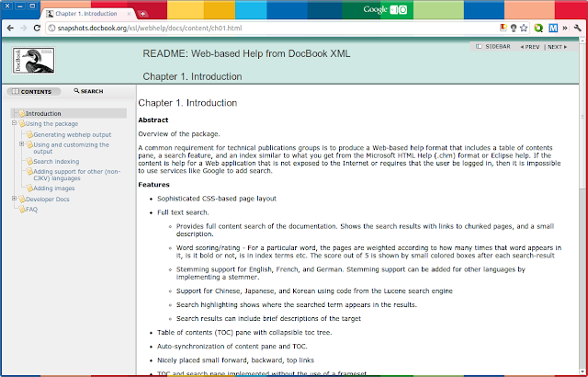Go back using the browser back arrow
Screen dimensions: 588x377
click(x=10, y=29)
